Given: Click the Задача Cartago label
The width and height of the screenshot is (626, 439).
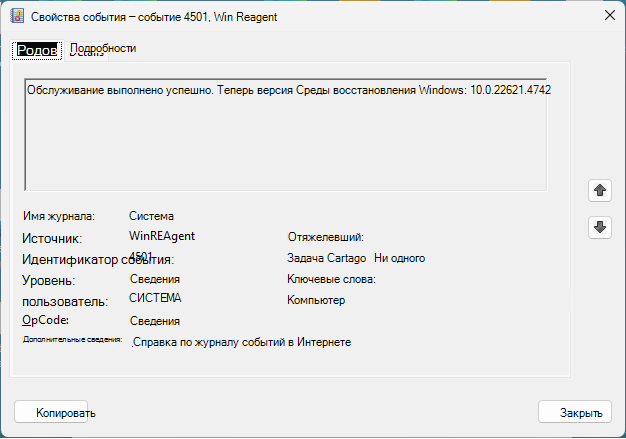Looking at the screenshot, I should tap(327, 258).
